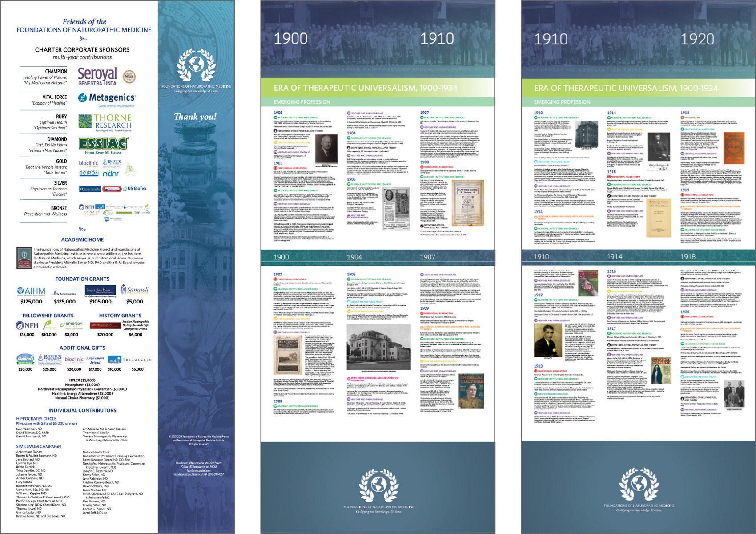Click the "1904" marker in middle timeline band
The height and width of the screenshot is (534, 756).
point(354,257)
